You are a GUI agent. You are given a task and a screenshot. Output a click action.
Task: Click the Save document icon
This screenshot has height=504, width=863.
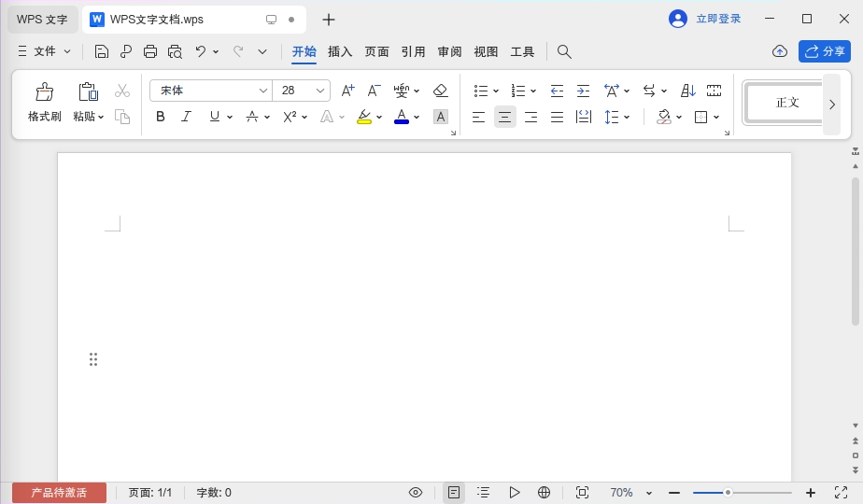pyautogui.click(x=101, y=51)
